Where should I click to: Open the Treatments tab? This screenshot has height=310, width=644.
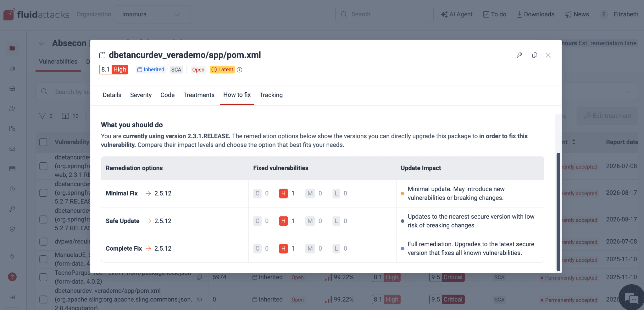(x=199, y=95)
